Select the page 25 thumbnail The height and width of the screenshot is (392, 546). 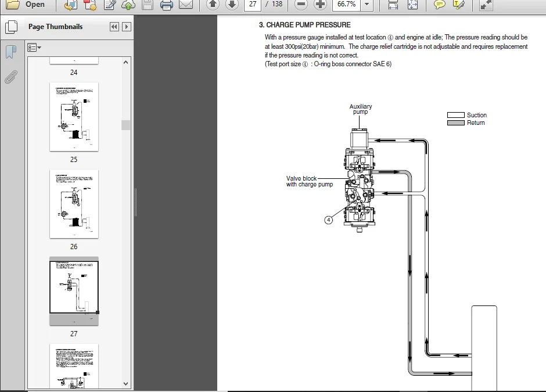click(x=74, y=117)
